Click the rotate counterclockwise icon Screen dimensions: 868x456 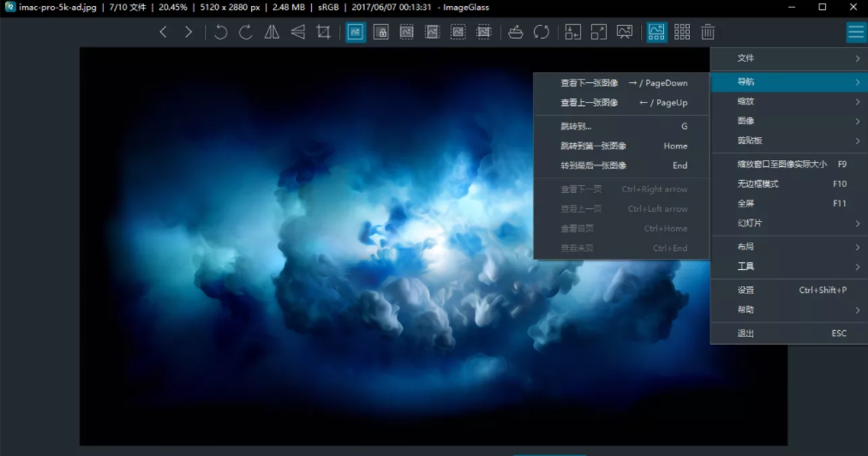[x=220, y=33]
